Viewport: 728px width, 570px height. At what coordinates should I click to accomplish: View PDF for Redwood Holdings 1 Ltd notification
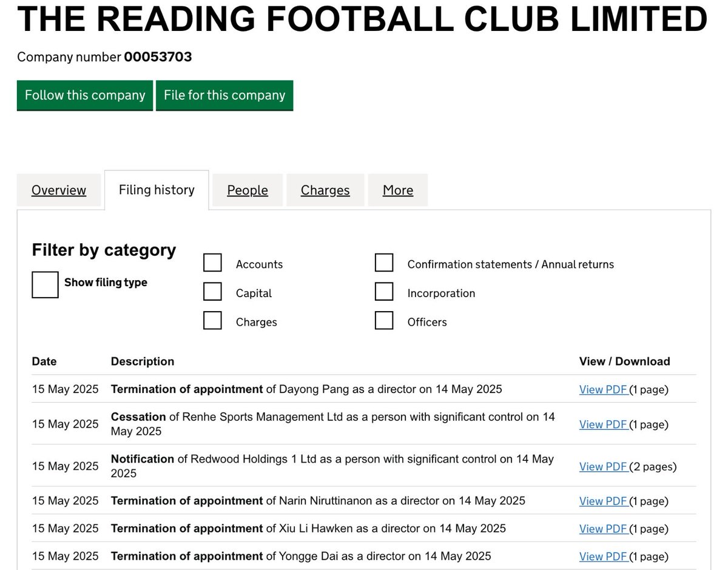[604, 466]
